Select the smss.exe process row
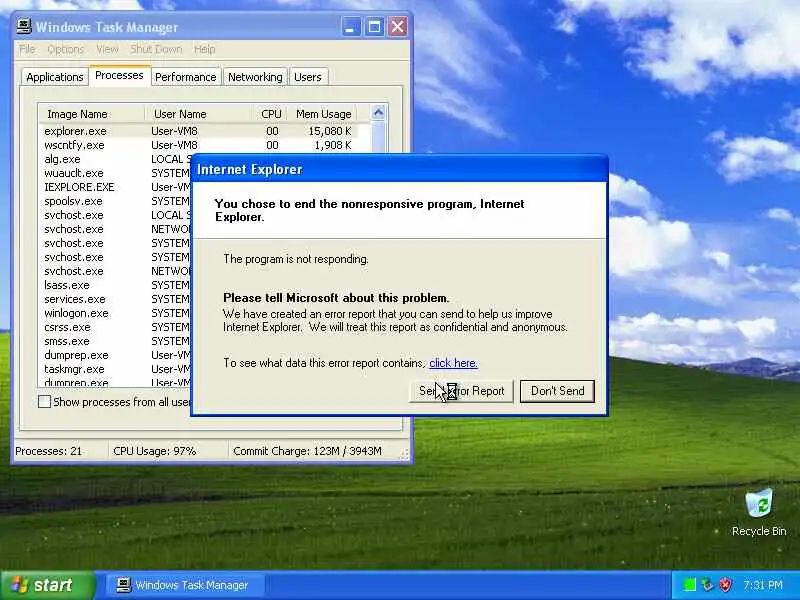Viewport: 800px width, 600px height. point(116,341)
